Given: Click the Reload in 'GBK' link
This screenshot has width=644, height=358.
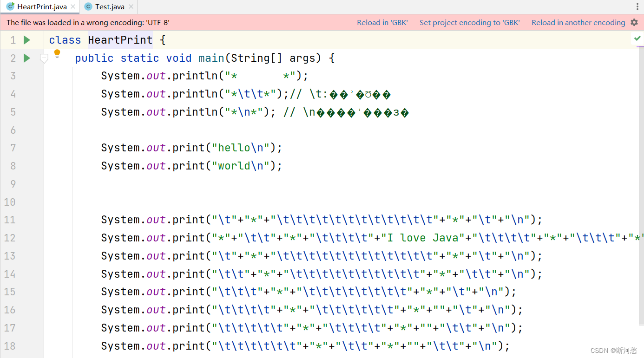Looking at the screenshot, I should click(x=382, y=22).
